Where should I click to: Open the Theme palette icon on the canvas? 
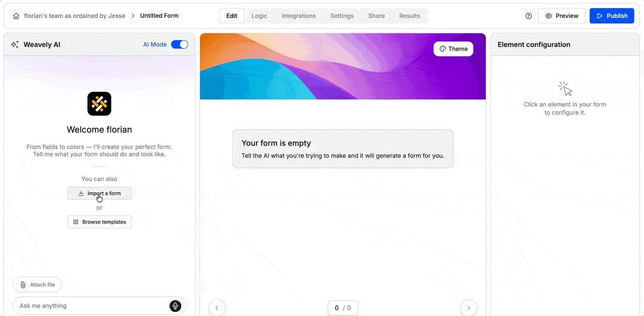pos(443,49)
